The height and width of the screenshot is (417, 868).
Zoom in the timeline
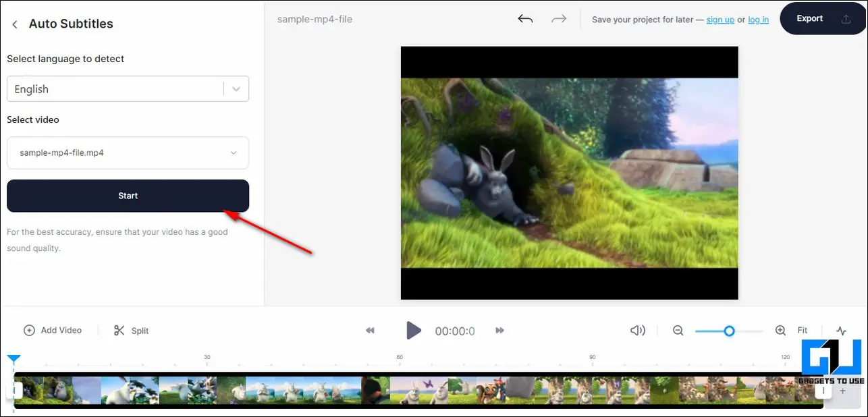click(780, 330)
